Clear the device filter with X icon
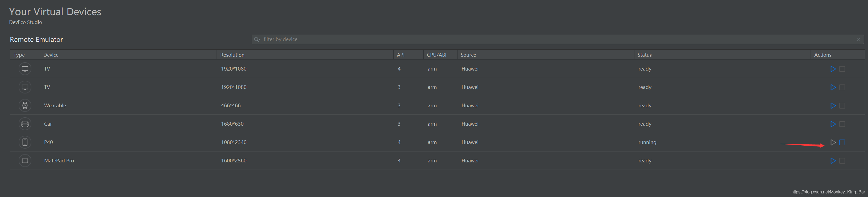 click(x=859, y=39)
